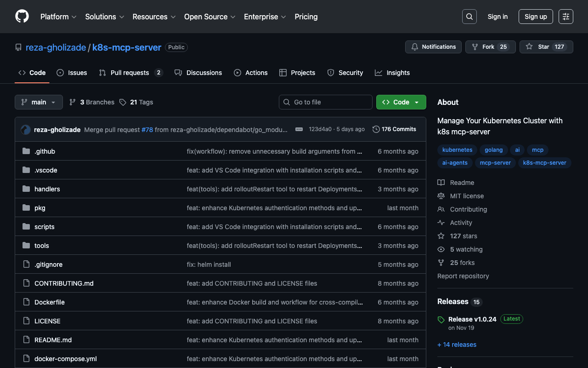Click the Sign up button
The image size is (588, 368).
[x=536, y=17]
